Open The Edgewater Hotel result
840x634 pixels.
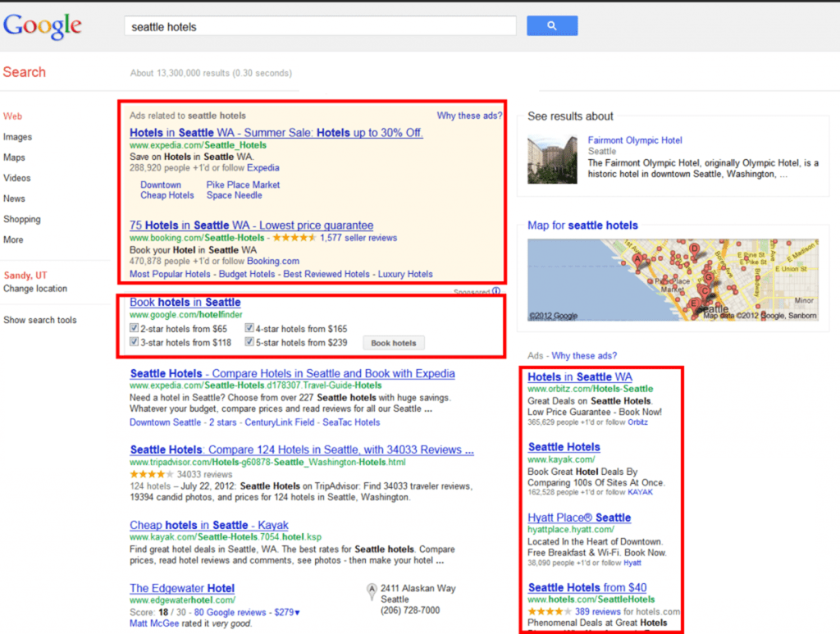[x=182, y=589]
